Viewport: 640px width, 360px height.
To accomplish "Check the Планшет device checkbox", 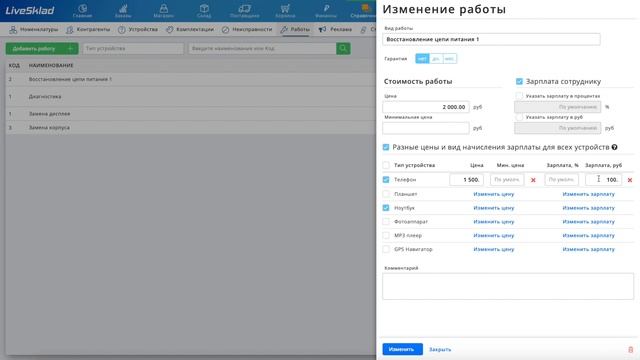I will tap(386, 194).
